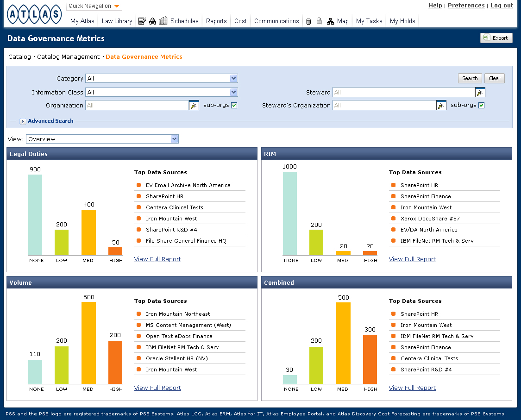
Task: Click the database cylinder icon
Action: (x=308, y=22)
